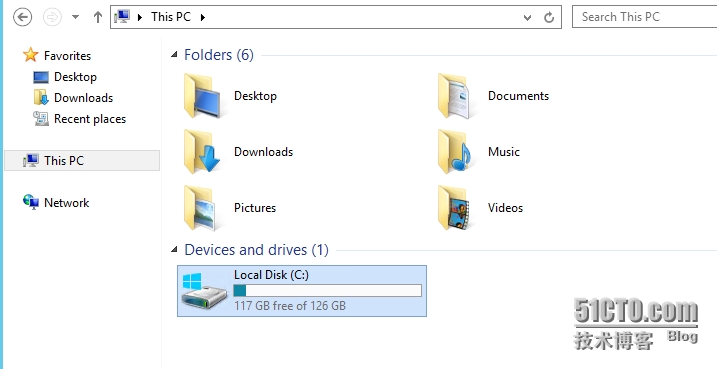The image size is (717, 369).
Task: Click Downloads icon in Favorites sidebar
Action: [41, 97]
